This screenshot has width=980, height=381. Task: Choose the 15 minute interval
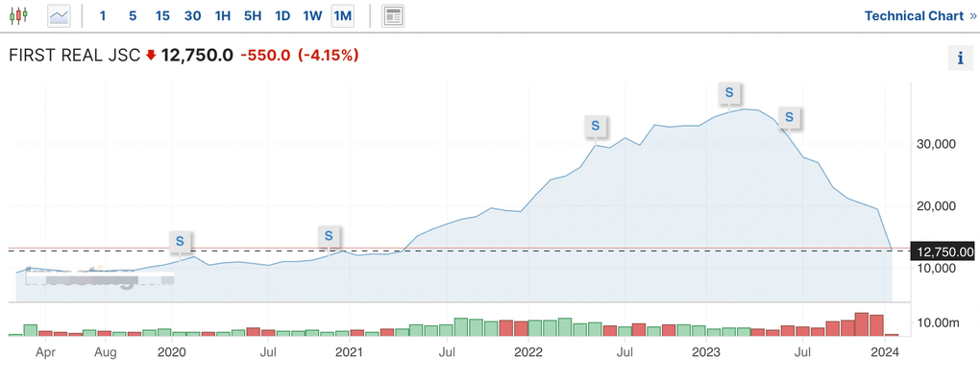tap(162, 15)
